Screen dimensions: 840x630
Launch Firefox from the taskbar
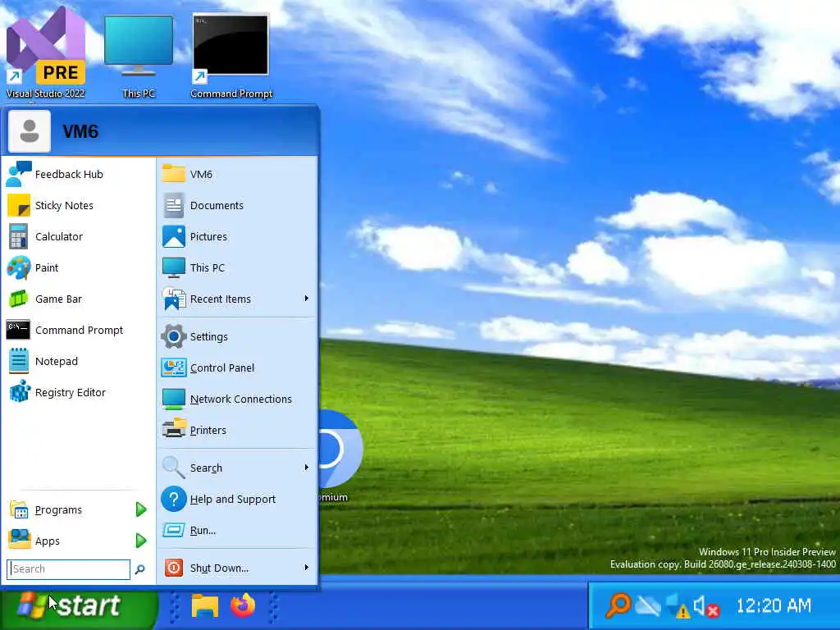coord(243,606)
